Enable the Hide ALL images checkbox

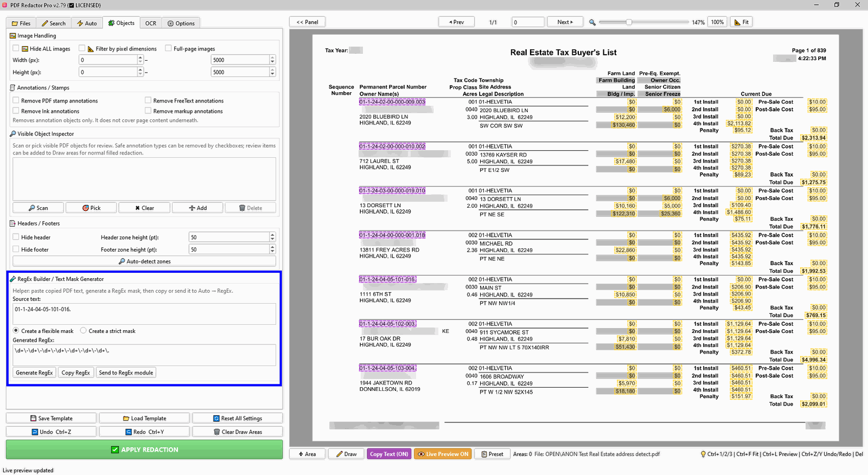pyautogui.click(x=16, y=48)
